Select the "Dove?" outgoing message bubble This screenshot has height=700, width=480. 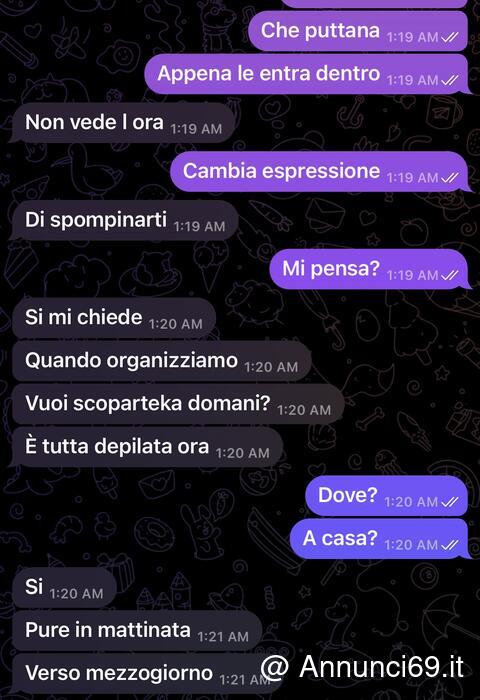tap(387, 496)
